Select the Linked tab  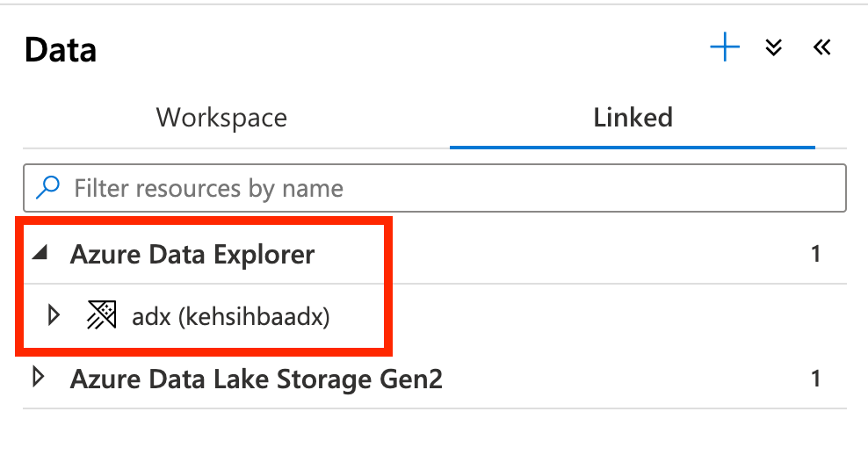coord(633,117)
